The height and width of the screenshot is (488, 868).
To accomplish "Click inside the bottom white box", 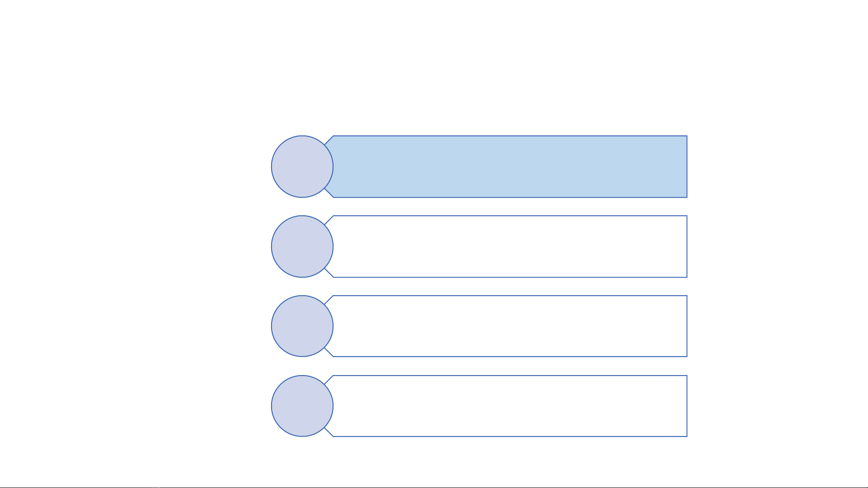I will (510, 406).
